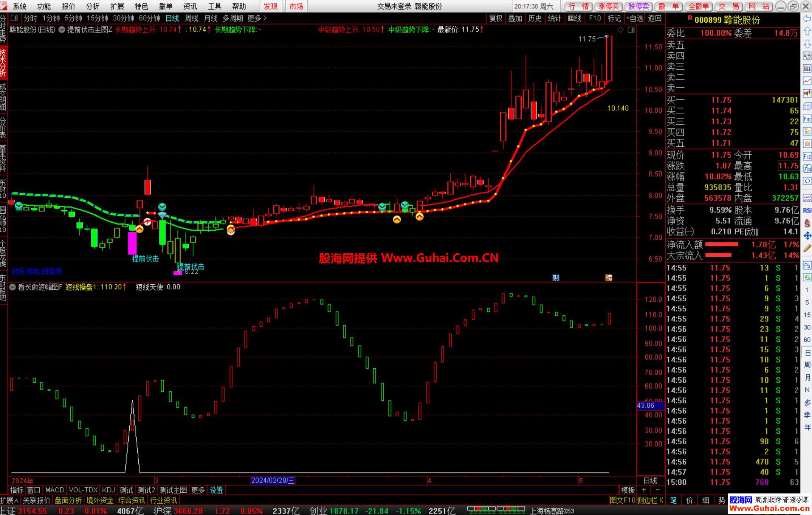Click the down arrow icon in right toolbar
The height and width of the screenshot is (515, 812).
807,44
